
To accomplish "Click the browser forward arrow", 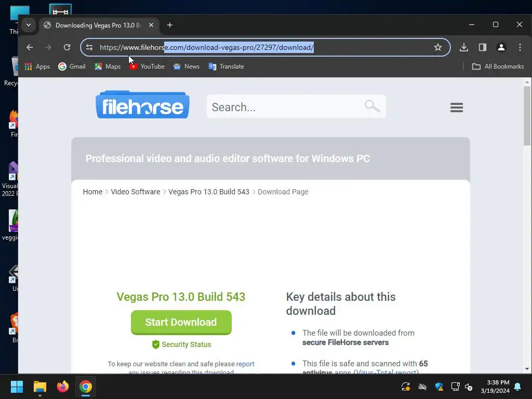I will click(x=48, y=47).
